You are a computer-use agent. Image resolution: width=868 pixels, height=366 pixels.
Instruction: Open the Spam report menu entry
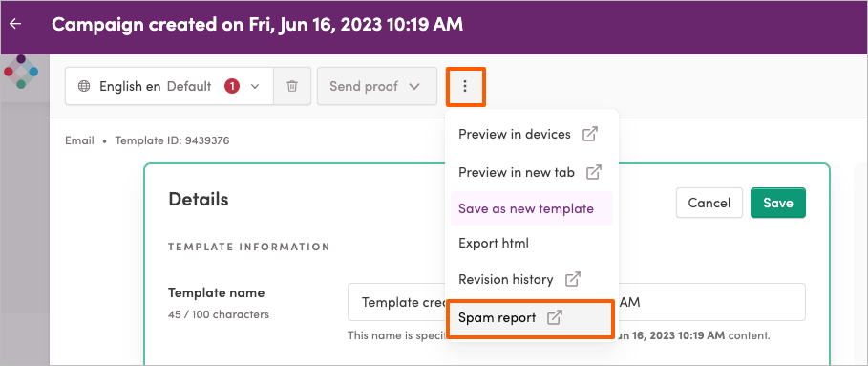point(531,318)
